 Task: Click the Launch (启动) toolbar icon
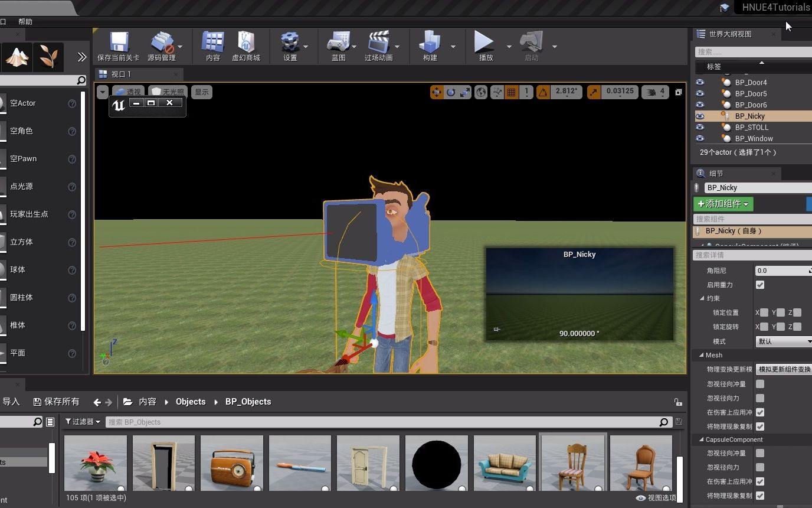[531, 47]
